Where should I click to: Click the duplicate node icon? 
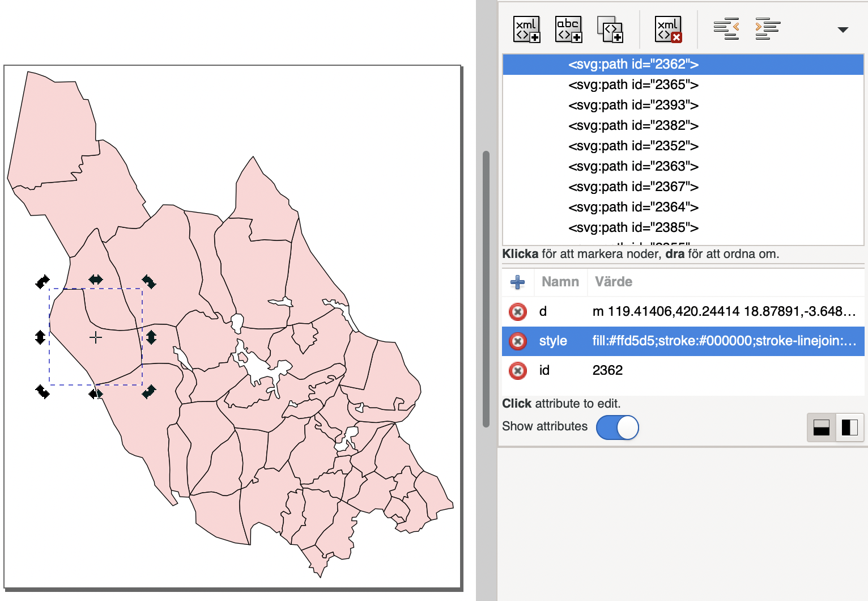pyautogui.click(x=610, y=29)
